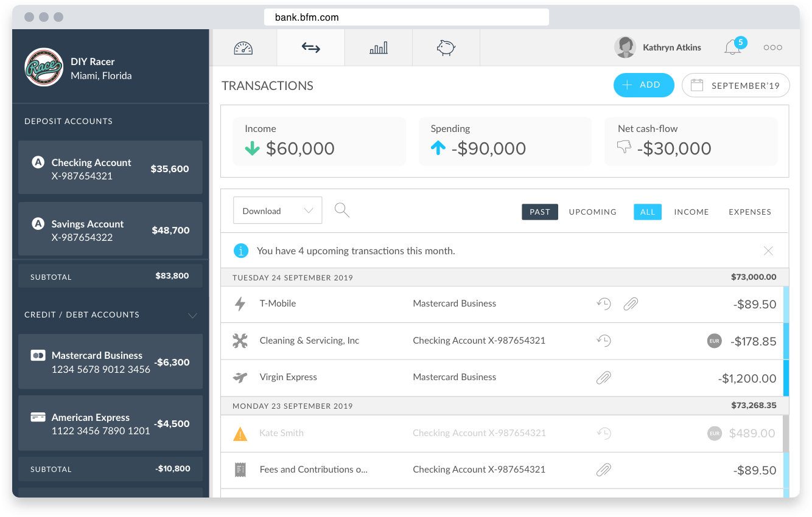Viewport: 812px width, 517px height.
Task: Click the search magnifier icon
Action: tap(342, 210)
